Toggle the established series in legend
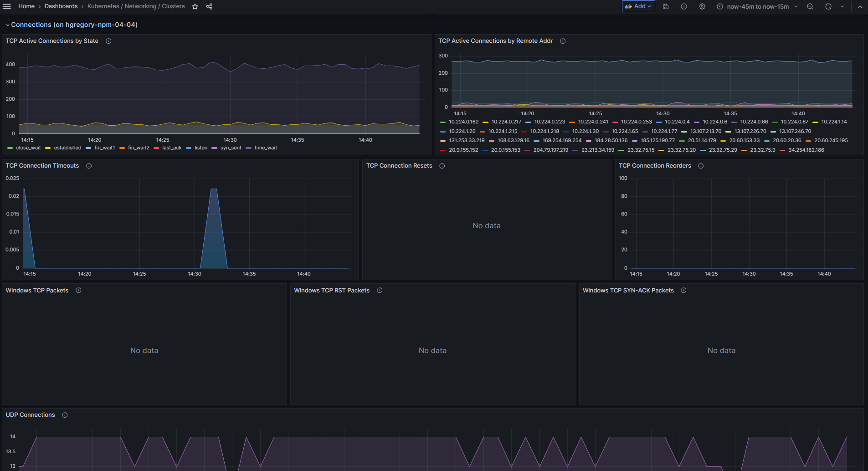Screen dimensions: 868x471 coord(67,148)
